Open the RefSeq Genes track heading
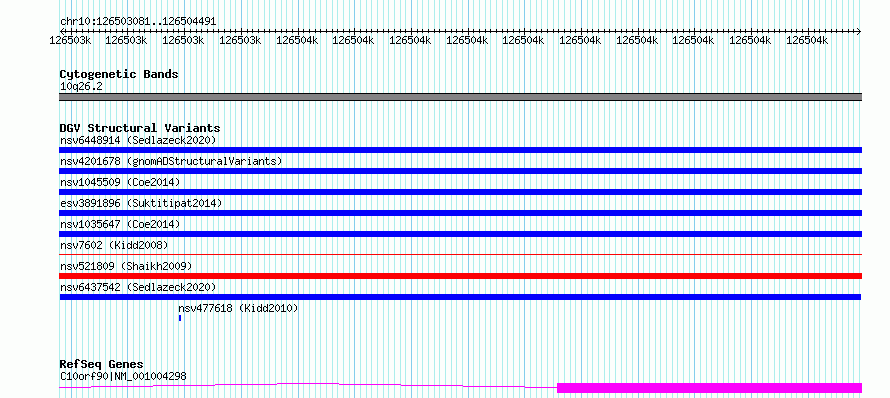This screenshot has height=398, width=890. click(x=102, y=364)
